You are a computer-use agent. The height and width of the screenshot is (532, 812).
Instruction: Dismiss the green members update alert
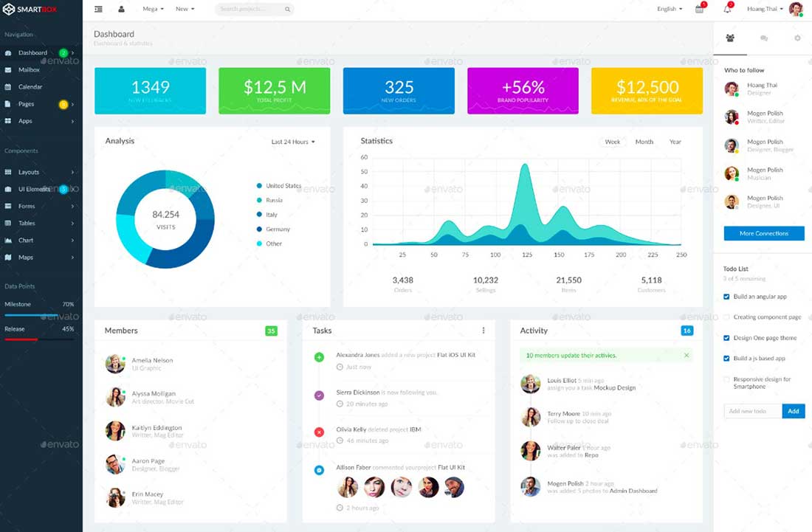[x=687, y=355]
